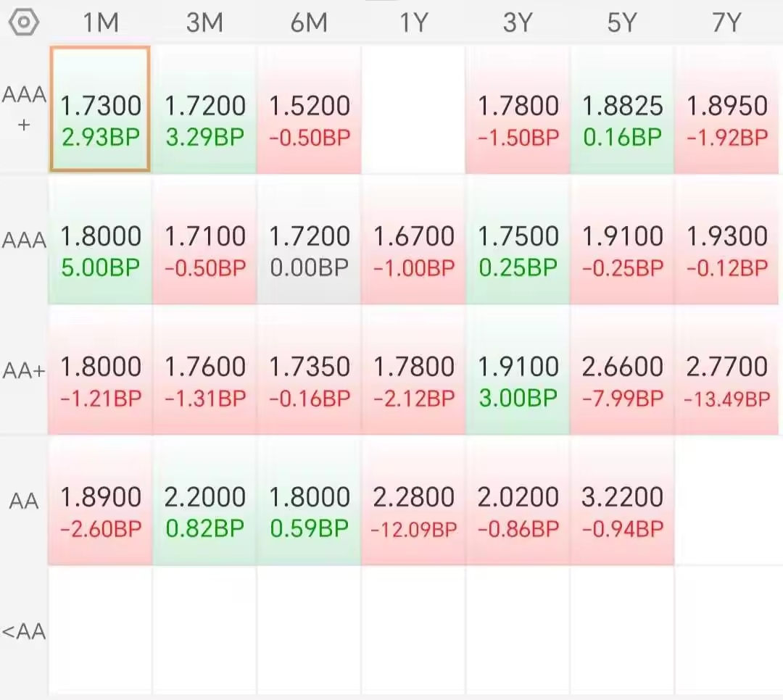The width and height of the screenshot is (783, 700).
Task: Click the AA 3M cell showing 2.2000
Action: tap(204, 501)
